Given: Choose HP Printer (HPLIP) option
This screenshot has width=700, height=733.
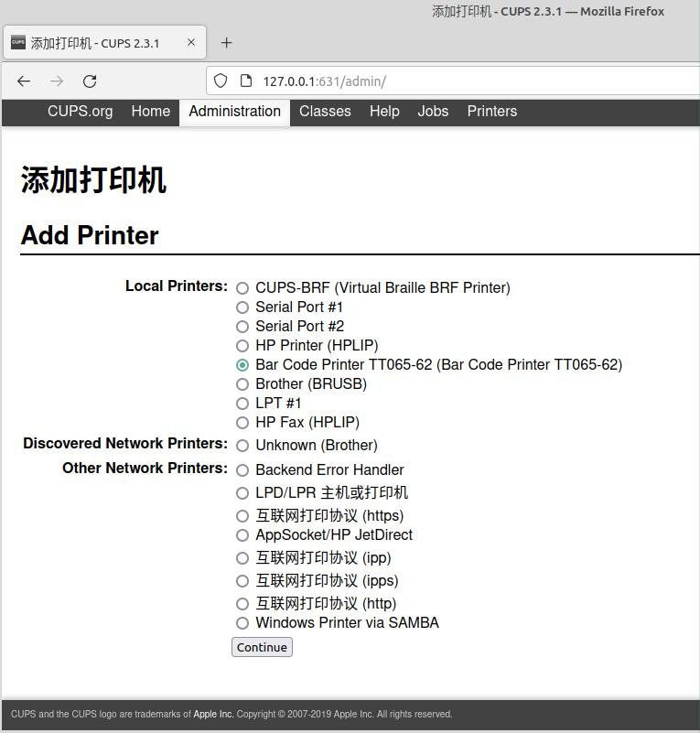Looking at the screenshot, I should (x=242, y=346).
